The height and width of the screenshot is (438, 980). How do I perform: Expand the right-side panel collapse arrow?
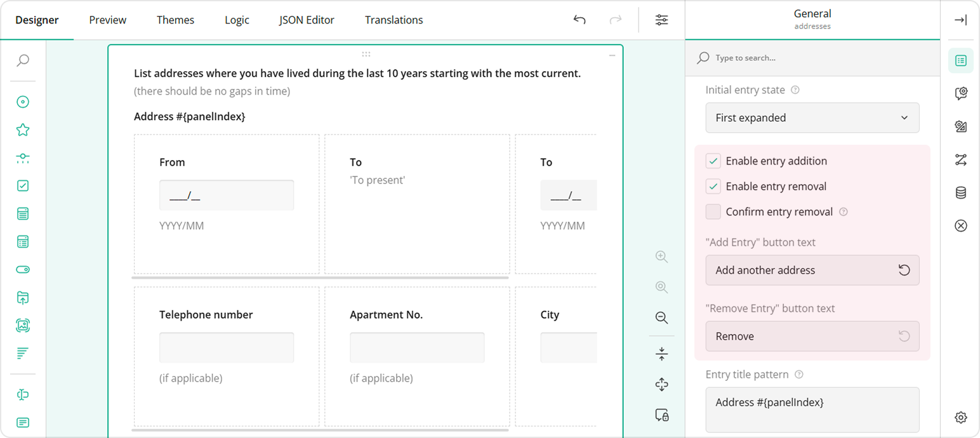tap(960, 20)
